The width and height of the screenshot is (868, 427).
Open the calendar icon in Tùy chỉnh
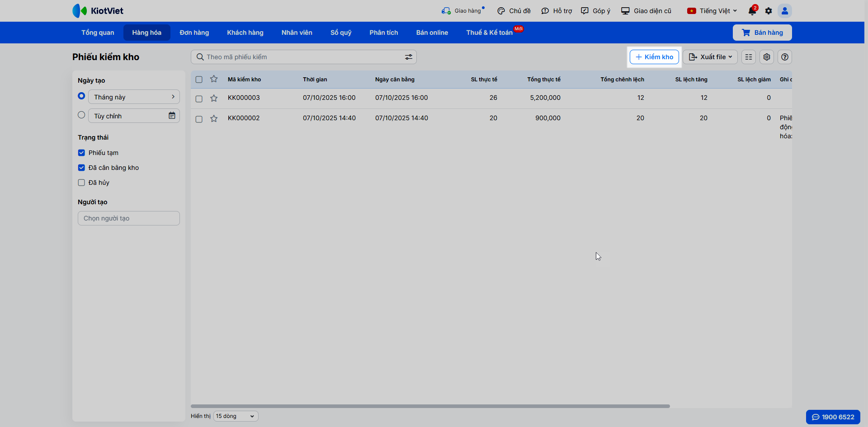[x=172, y=116]
